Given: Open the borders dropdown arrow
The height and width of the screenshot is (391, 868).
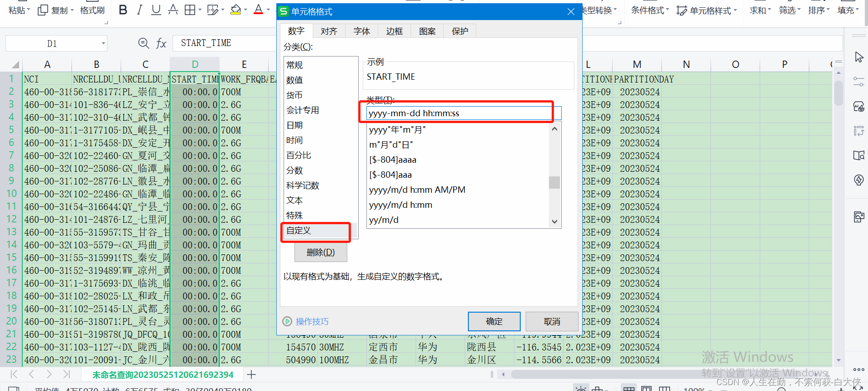Looking at the screenshot, I should pyautogui.click(x=200, y=10).
